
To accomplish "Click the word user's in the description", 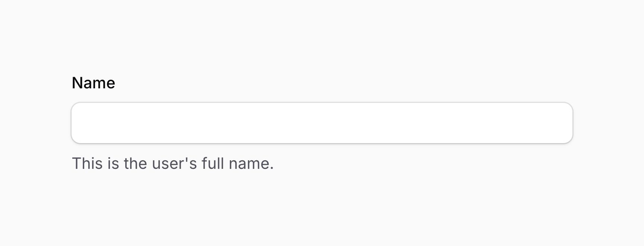I will [x=174, y=163].
